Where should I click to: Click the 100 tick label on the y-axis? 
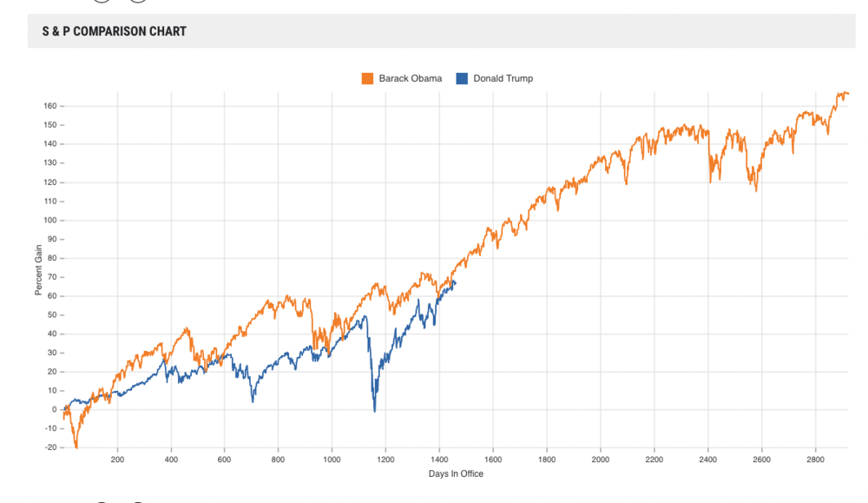(49, 220)
